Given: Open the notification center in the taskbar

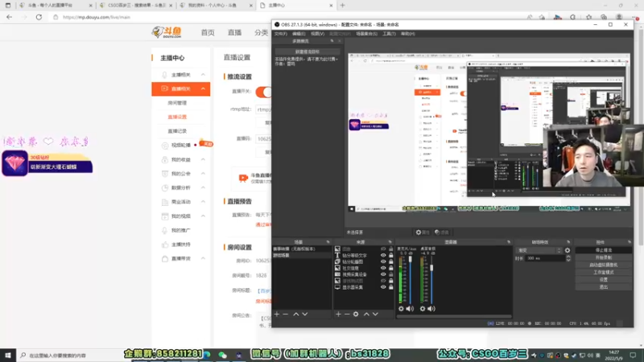Looking at the screenshot, I should tap(633, 356).
